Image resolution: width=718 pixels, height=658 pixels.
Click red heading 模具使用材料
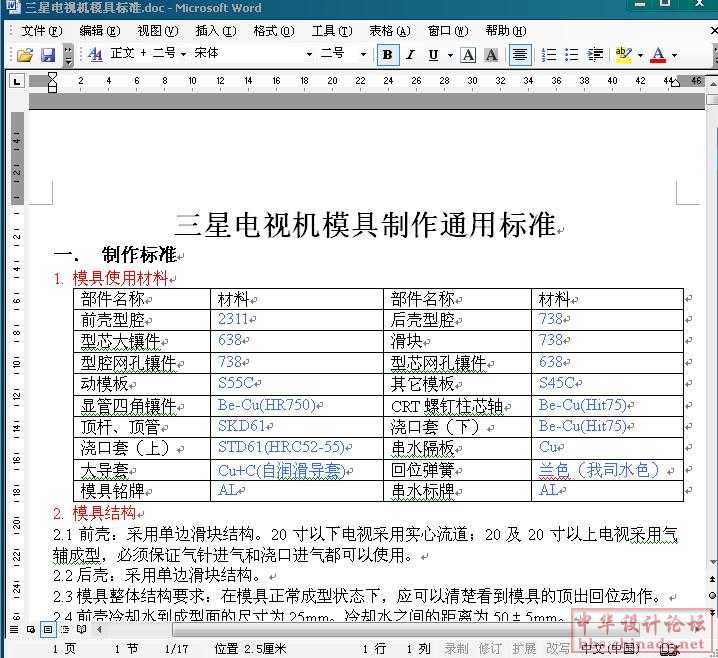120,278
